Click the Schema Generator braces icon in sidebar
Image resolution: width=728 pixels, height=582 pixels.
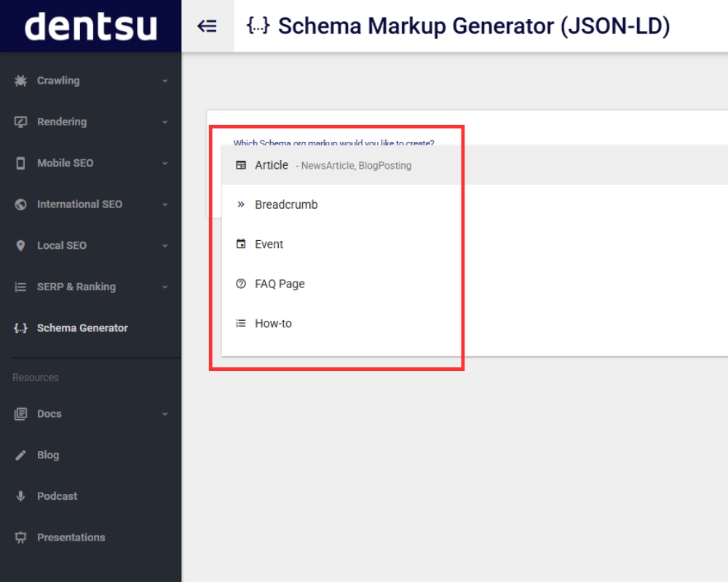pyautogui.click(x=20, y=328)
